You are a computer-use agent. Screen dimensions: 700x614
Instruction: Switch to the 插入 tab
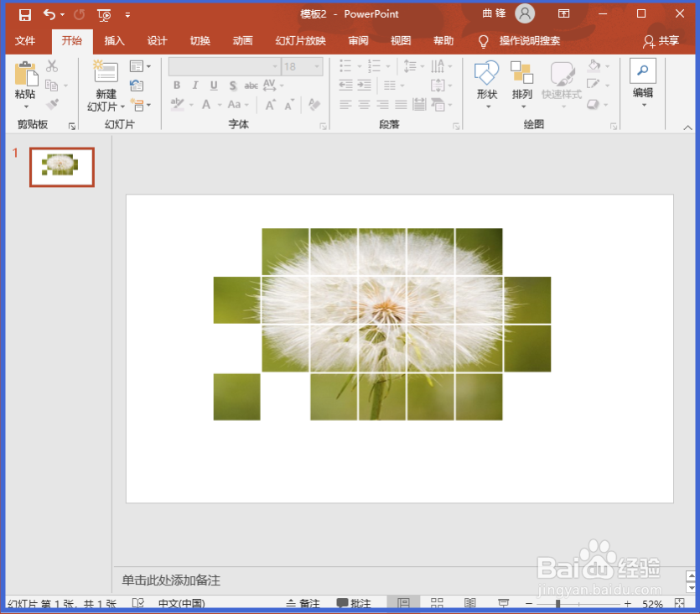(x=114, y=41)
